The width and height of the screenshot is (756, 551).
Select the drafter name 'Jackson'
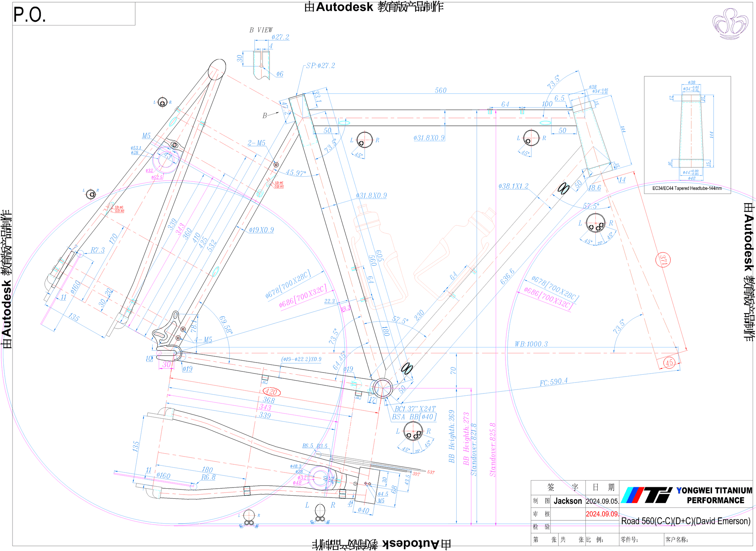point(568,501)
